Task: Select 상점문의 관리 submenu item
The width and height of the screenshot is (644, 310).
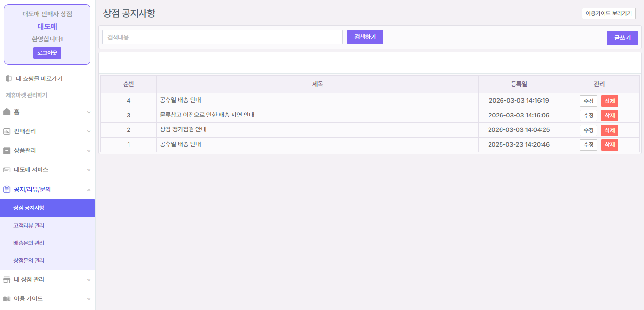Action: click(x=29, y=261)
